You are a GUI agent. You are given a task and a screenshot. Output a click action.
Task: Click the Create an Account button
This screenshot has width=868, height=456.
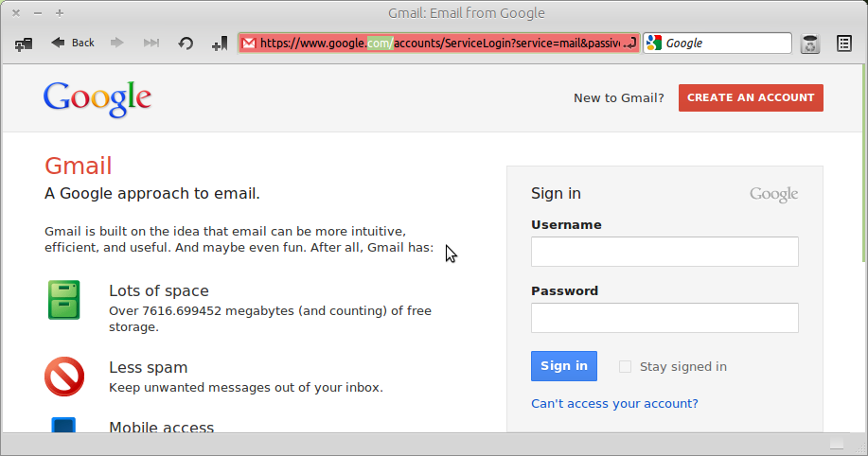pos(751,98)
